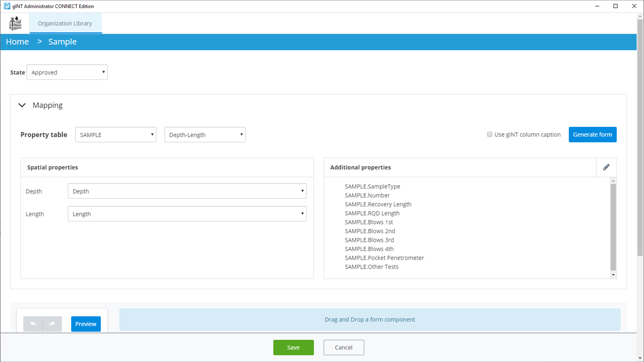Open the Depth-Length dropdown
644x362 pixels.
point(205,135)
